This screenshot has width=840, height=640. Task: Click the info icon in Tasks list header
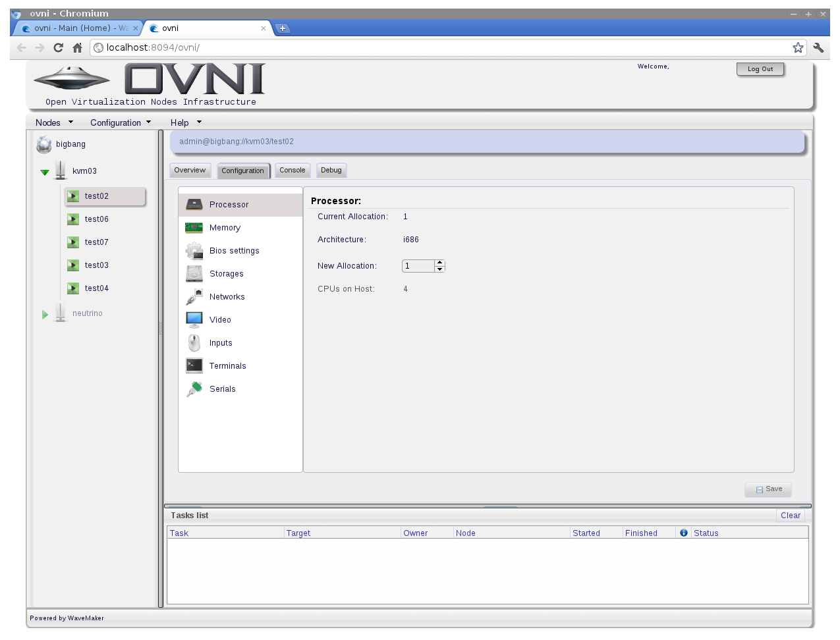point(683,533)
